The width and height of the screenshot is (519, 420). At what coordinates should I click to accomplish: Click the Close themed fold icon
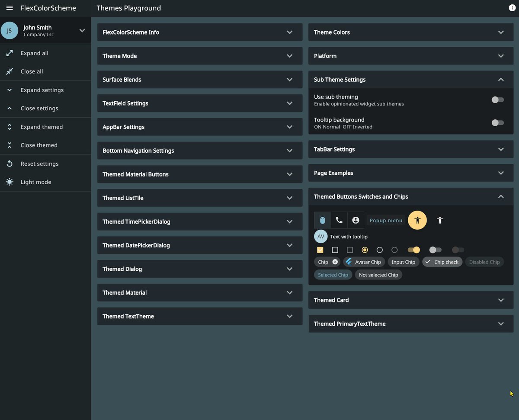click(x=10, y=145)
